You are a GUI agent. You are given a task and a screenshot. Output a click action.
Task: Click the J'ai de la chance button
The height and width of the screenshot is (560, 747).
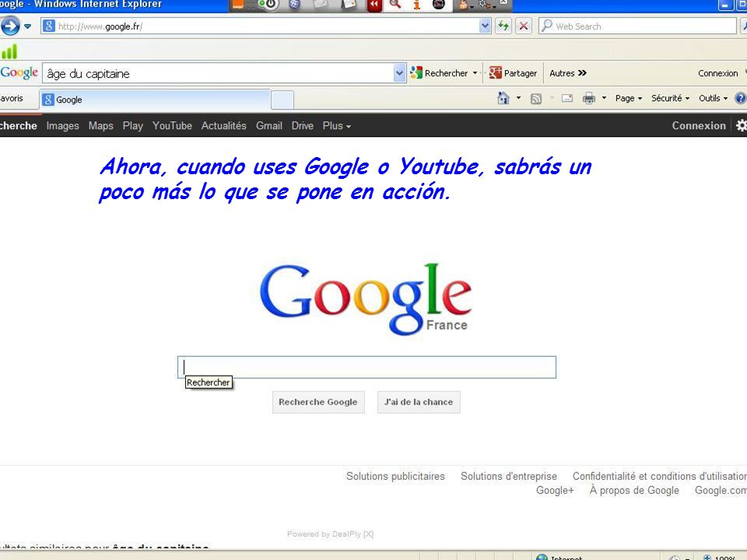[x=419, y=402]
